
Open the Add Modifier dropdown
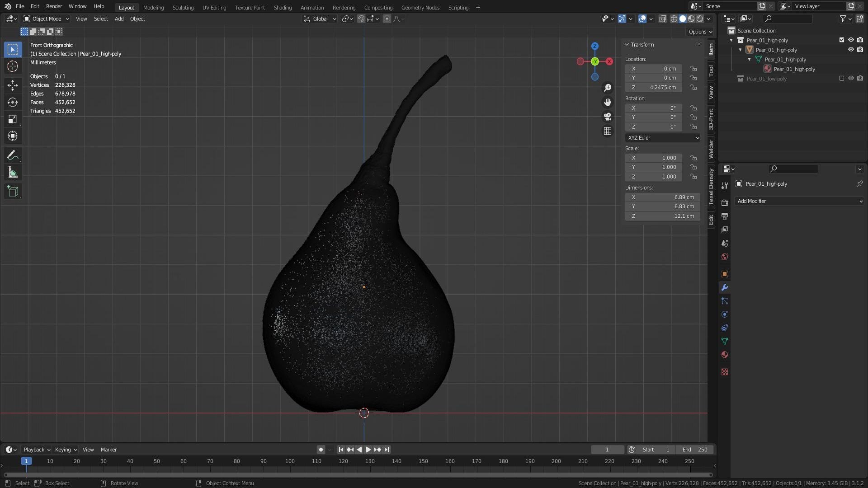[x=799, y=202]
